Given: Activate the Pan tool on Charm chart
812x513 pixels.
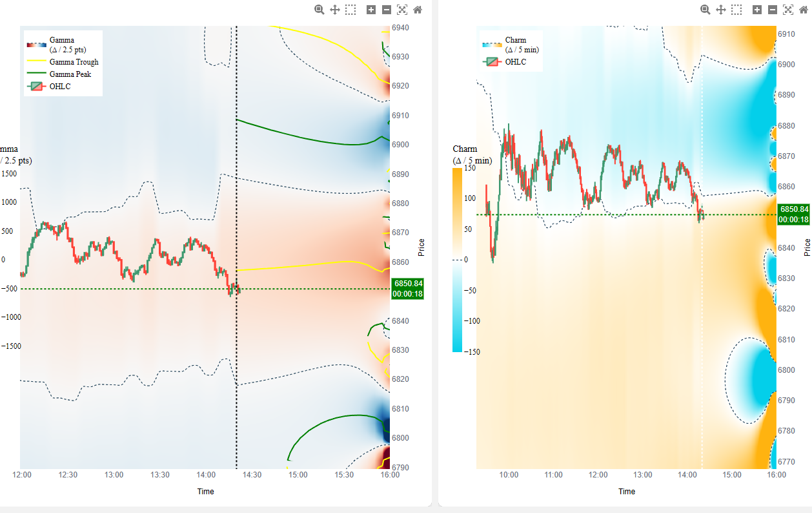Looking at the screenshot, I should coord(721,10).
